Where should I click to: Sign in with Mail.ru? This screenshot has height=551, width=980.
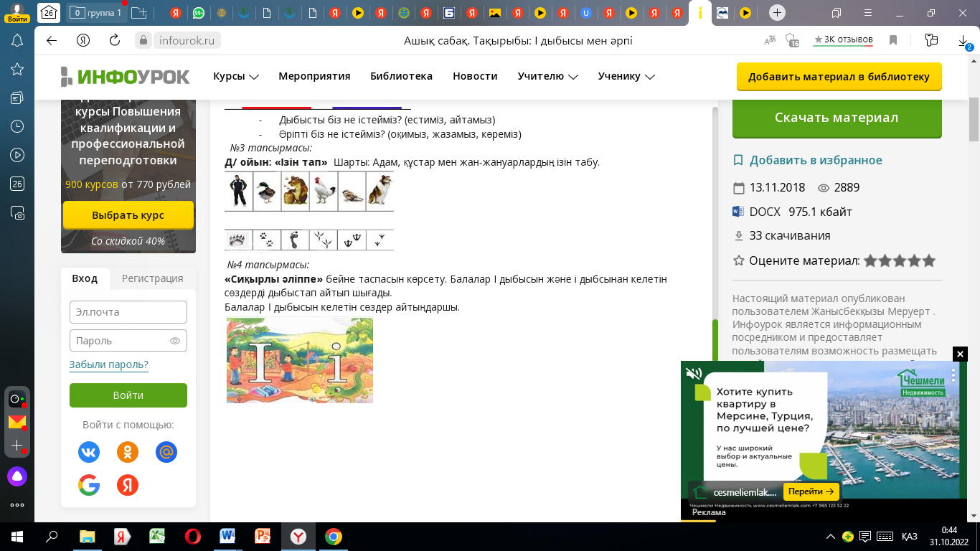[x=166, y=452]
